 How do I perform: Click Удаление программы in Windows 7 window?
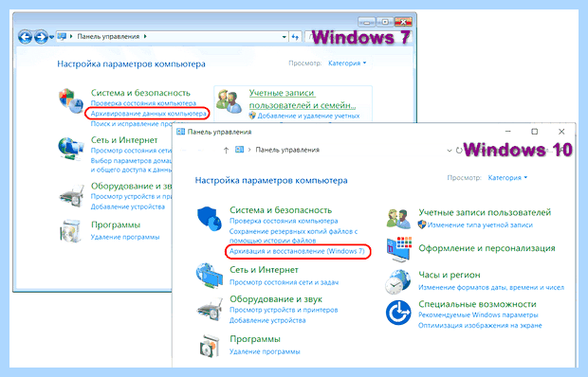coord(125,237)
